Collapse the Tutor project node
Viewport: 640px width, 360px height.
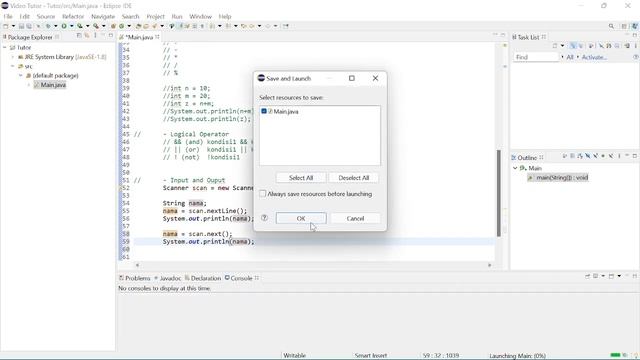[4, 47]
